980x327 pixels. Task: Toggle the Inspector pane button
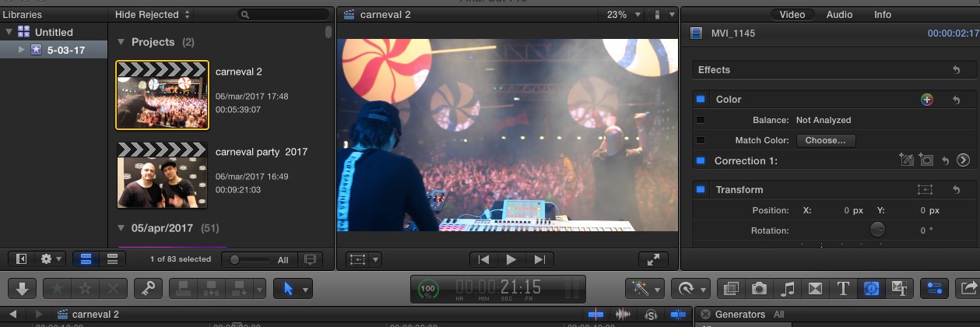(936, 289)
